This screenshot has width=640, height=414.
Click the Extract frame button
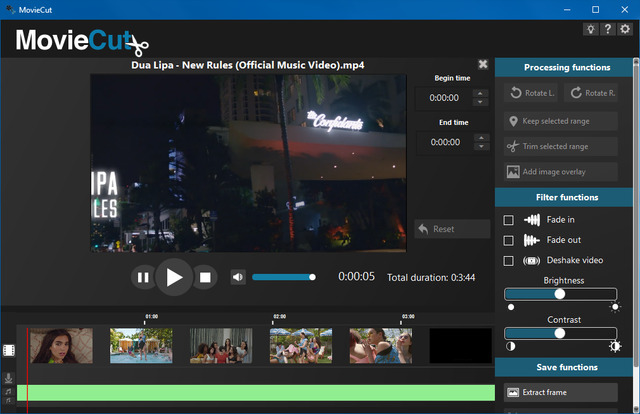(560, 392)
